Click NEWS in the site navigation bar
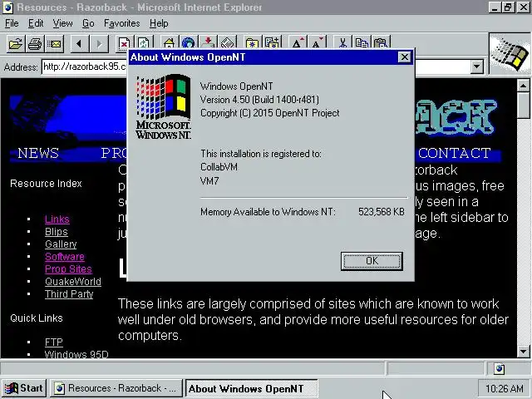 (x=38, y=153)
